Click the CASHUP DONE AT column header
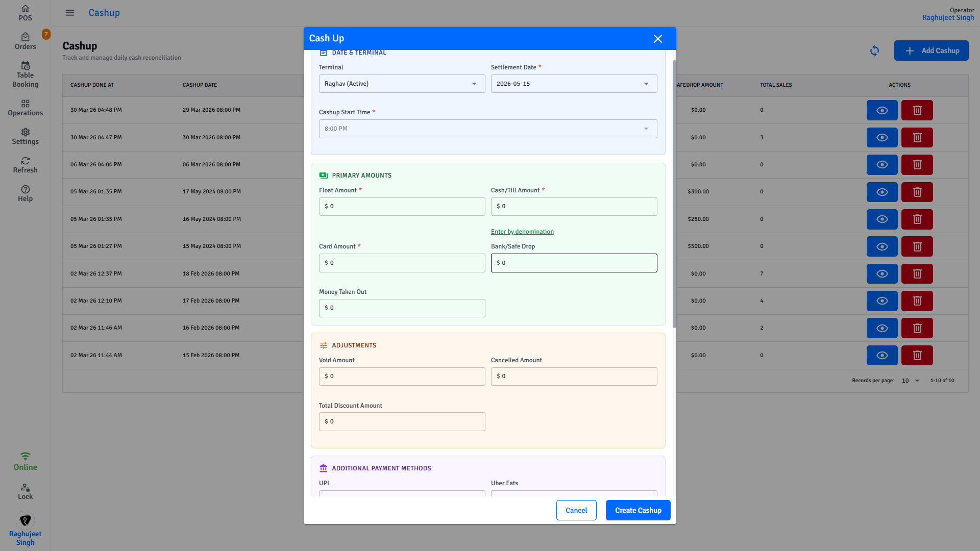Viewport: 980px width, 551px height. tap(92, 85)
